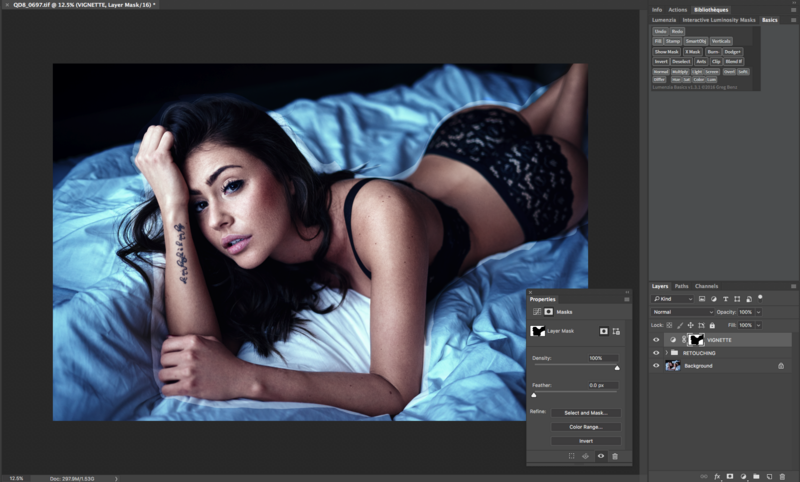Viewport: 800px width, 482px height.
Task: Open the Interactive Luminosity Masks tab
Action: tap(718, 20)
